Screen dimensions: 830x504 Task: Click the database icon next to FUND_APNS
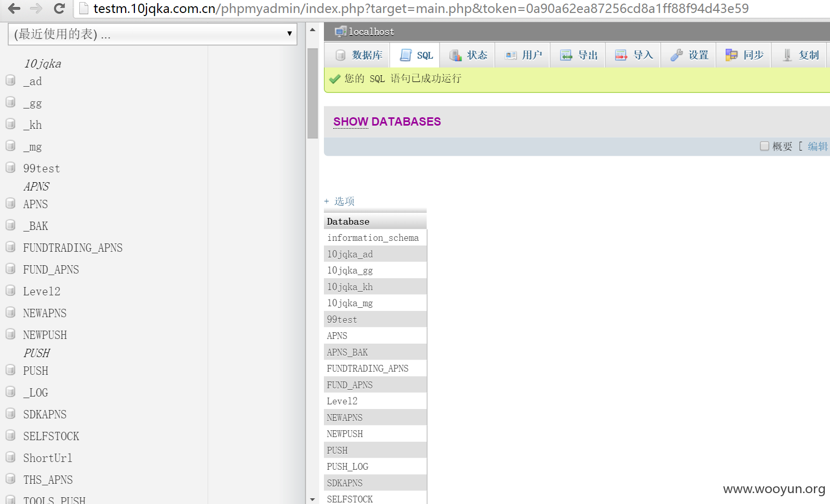[x=10, y=268]
